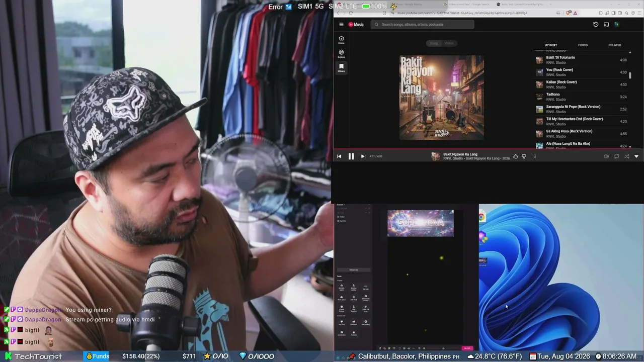Screen dimensions: 644x362
Task: Click the browser address bar URL
Action: click(462, 13)
